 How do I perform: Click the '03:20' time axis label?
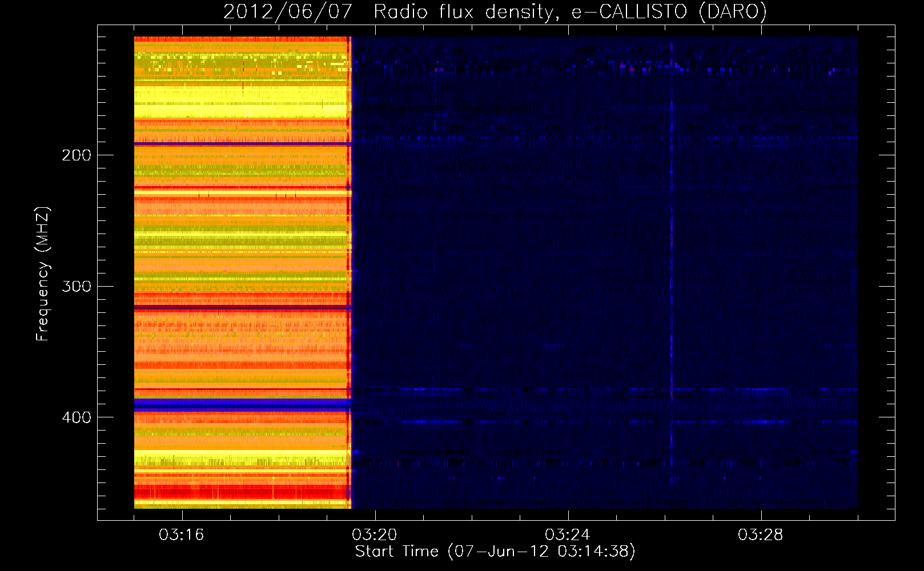click(375, 535)
